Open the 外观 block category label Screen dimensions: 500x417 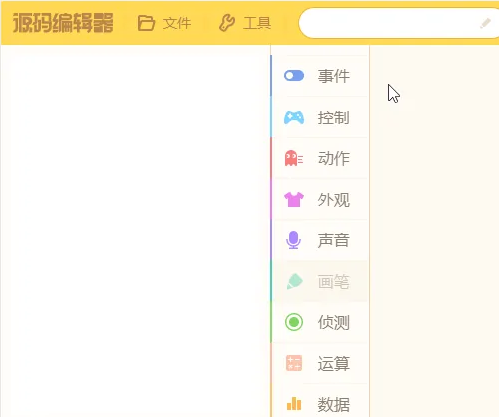334,200
